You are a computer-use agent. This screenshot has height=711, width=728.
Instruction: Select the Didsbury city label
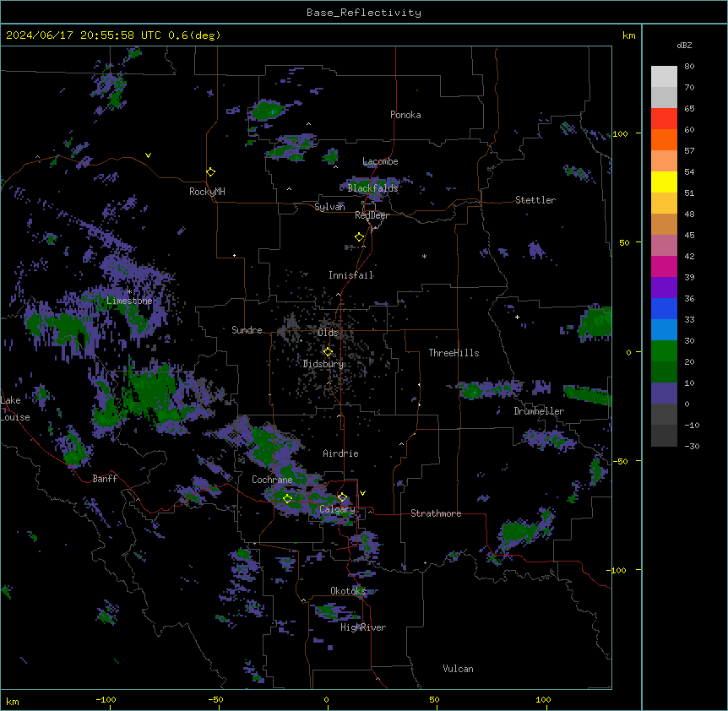323,364
